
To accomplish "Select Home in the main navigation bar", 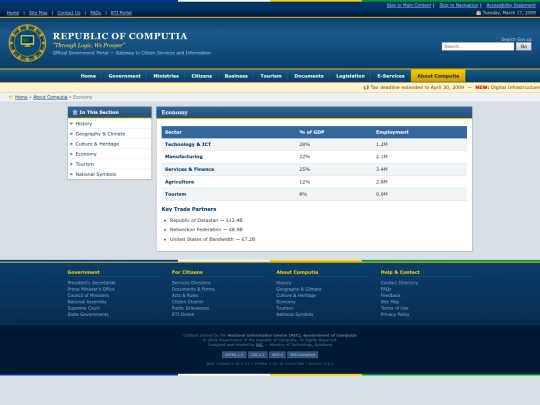I will click(x=88, y=76).
